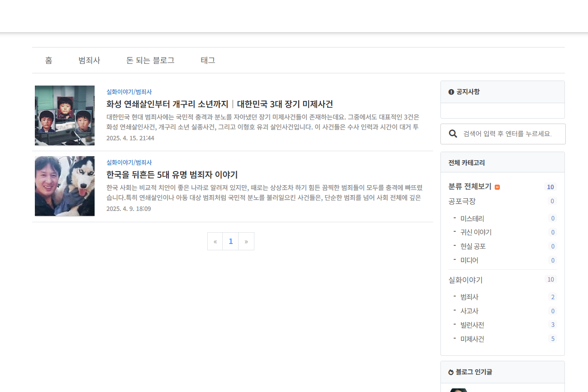Image resolution: width=588 pixels, height=392 pixels.
Task: Click the 블로그 인기글 heading
Action: point(474,372)
